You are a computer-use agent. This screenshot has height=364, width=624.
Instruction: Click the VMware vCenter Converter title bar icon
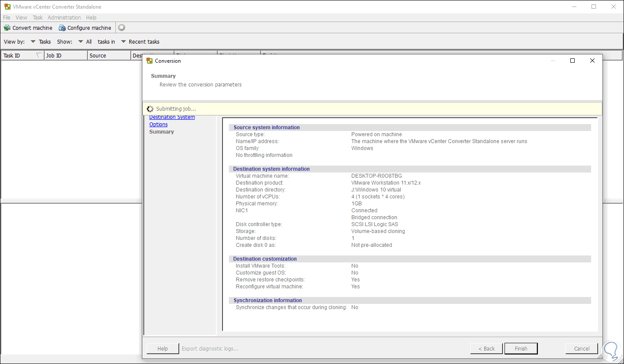7,7
